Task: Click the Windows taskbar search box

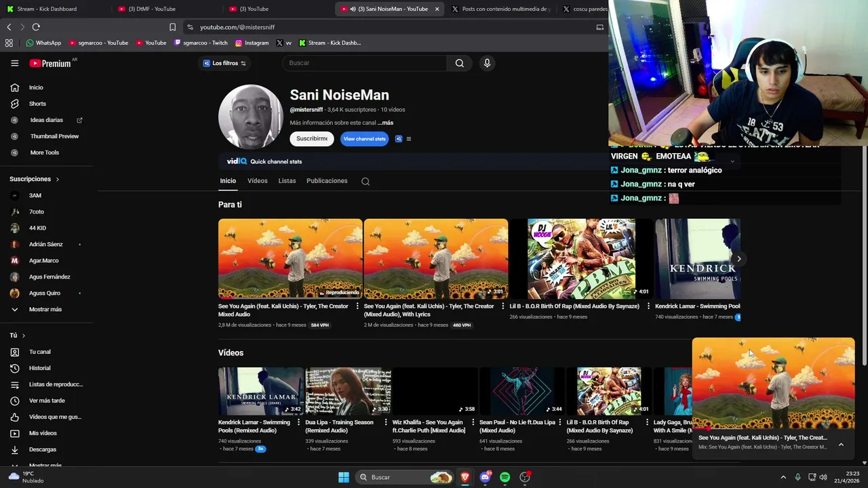Action: [x=405, y=477]
